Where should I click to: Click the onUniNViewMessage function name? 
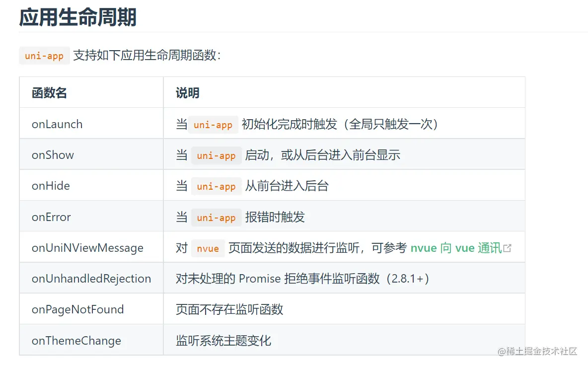click(x=87, y=248)
